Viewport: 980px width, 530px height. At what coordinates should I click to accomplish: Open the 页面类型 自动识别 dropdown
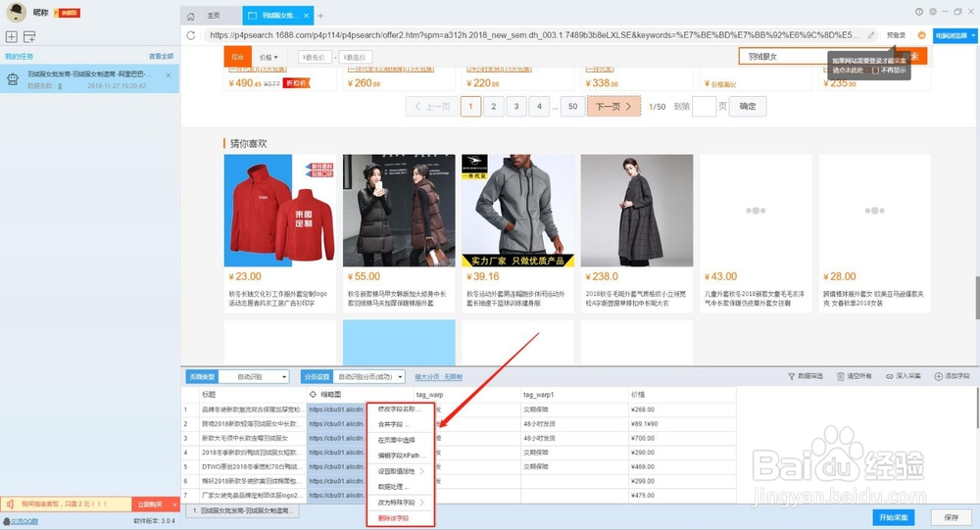click(254, 377)
